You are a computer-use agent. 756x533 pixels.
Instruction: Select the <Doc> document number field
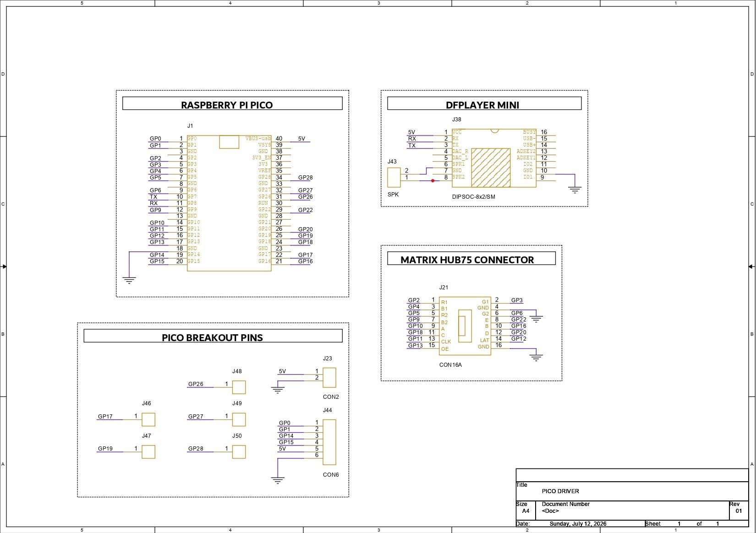pos(550,511)
